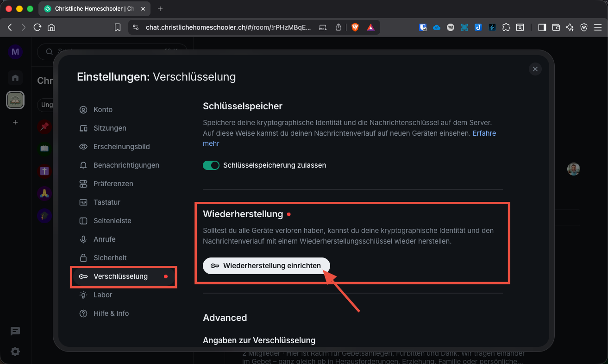The image size is (608, 364).
Task: Disable the Schlüsselspeicherung zulassen toggle
Action: (x=211, y=165)
